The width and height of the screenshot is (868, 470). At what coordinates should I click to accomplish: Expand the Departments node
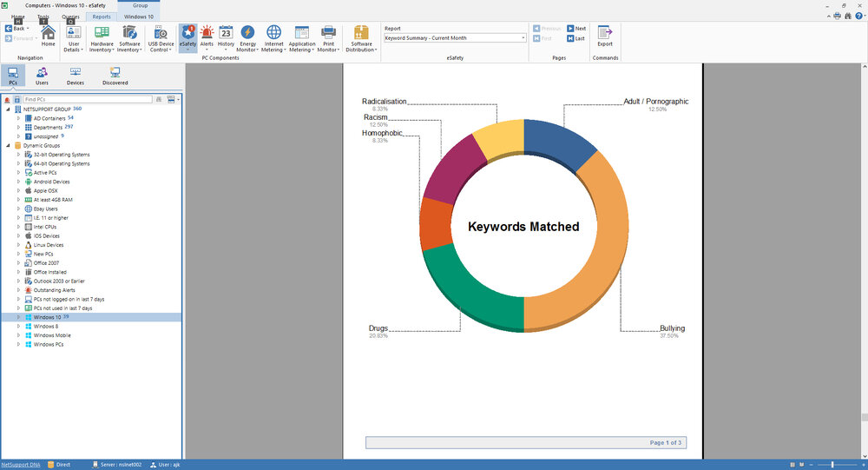18,127
